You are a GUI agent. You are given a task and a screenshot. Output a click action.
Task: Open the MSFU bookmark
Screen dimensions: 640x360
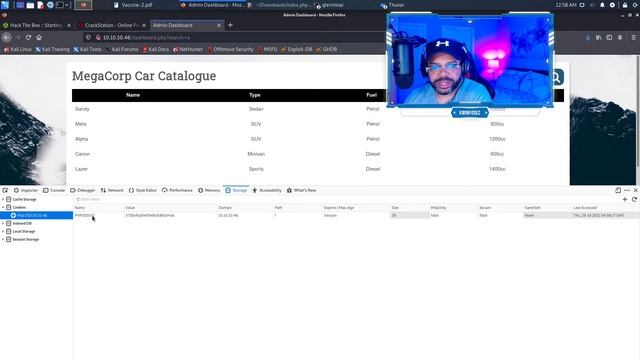click(x=267, y=49)
